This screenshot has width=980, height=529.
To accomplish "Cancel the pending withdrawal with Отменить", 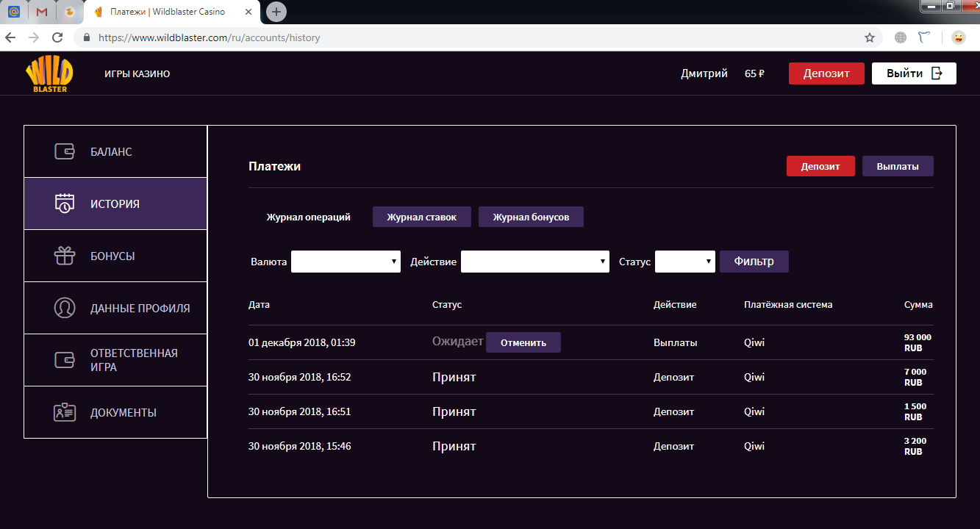I will (x=523, y=342).
